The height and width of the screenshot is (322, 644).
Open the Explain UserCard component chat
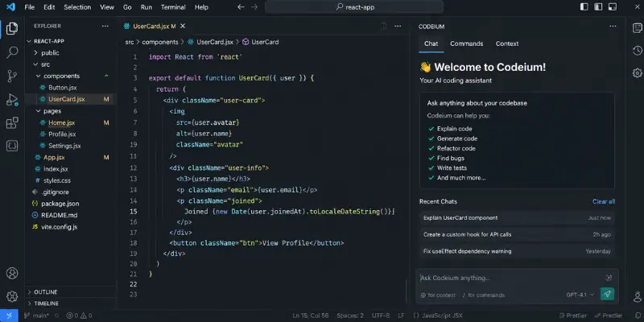pos(517,217)
